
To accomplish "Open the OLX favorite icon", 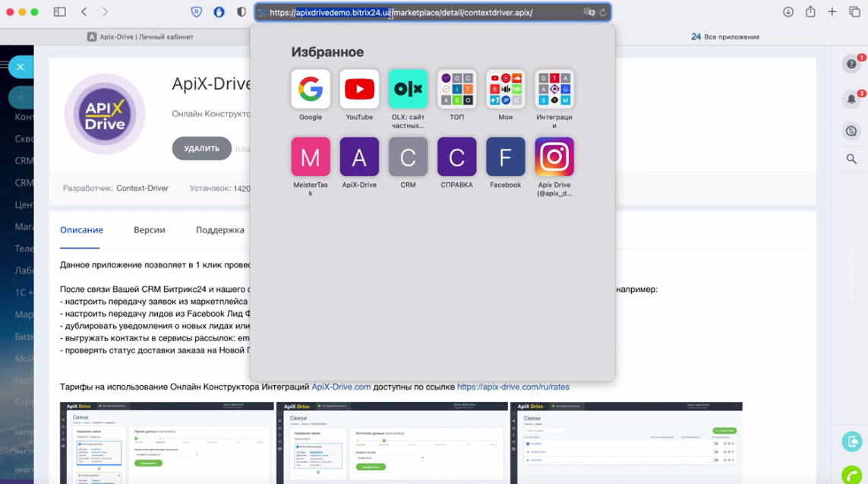I will [408, 89].
